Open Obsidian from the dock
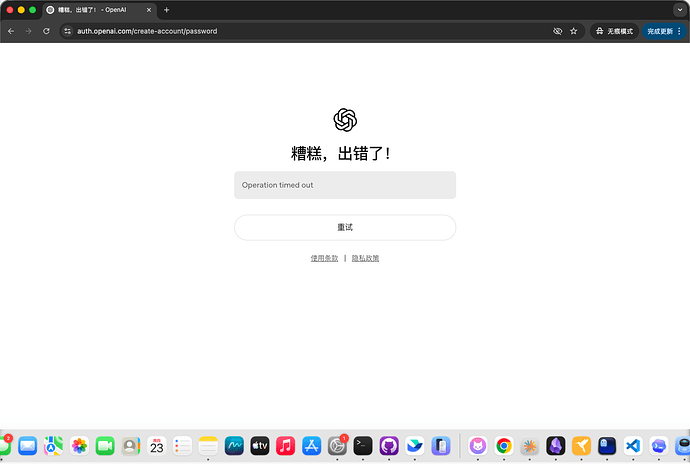Viewport: 690px width, 464px height. [x=555, y=446]
